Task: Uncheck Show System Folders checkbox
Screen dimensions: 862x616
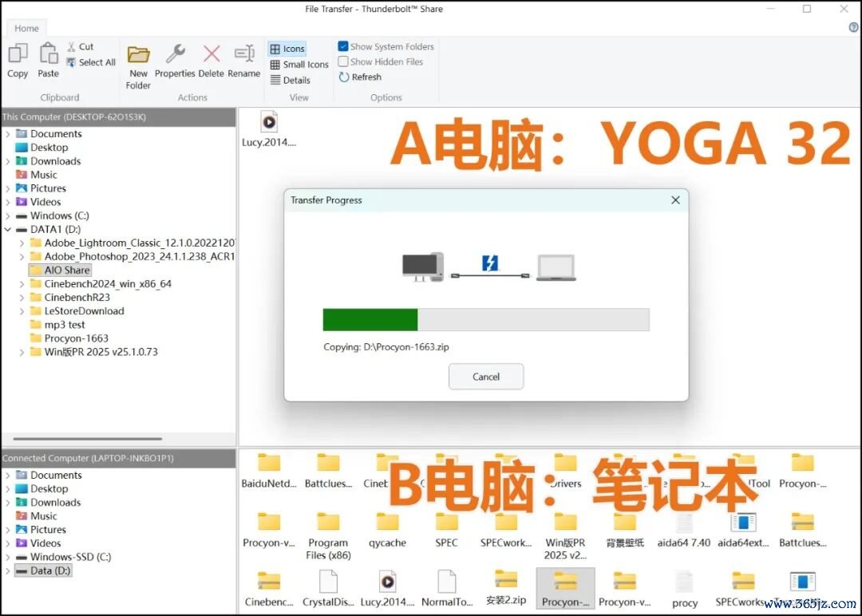Action: (343, 46)
